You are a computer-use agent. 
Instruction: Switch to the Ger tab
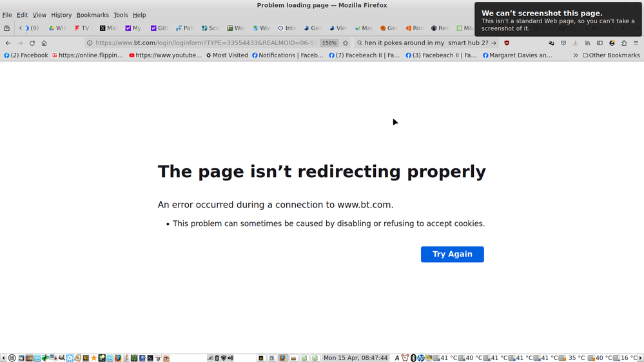coord(389,28)
